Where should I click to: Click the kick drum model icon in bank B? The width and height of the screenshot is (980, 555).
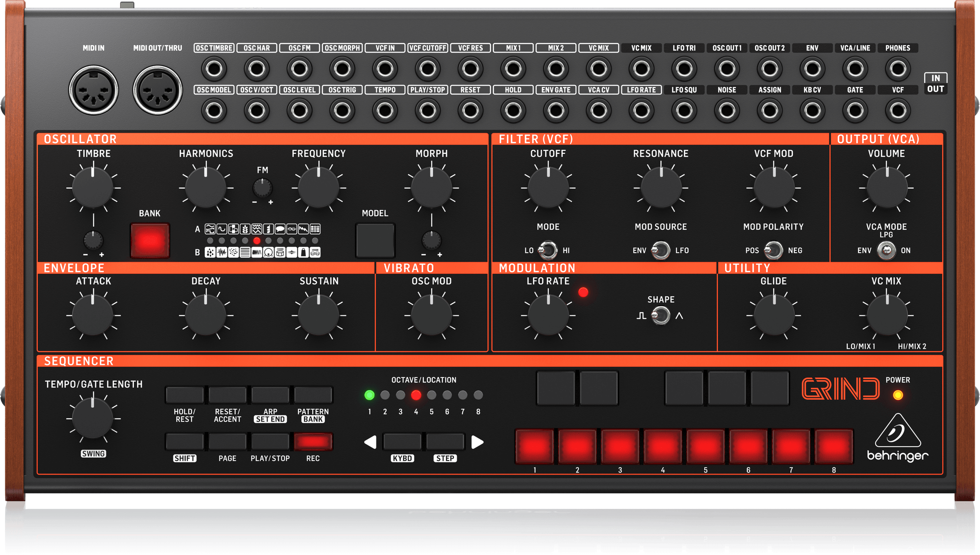pyautogui.click(x=268, y=253)
